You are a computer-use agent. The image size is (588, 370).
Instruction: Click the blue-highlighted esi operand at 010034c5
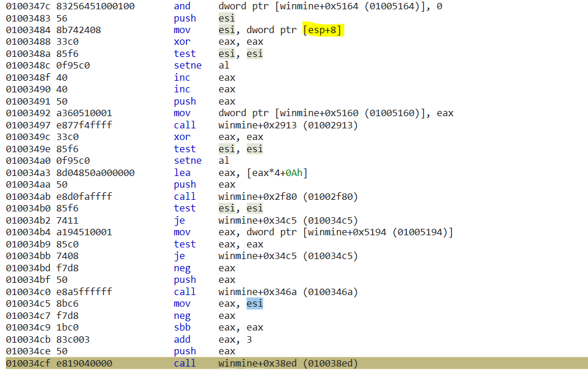(255, 304)
